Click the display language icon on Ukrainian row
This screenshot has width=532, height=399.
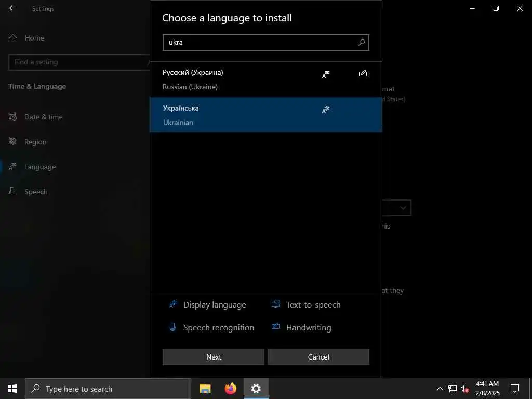click(326, 110)
